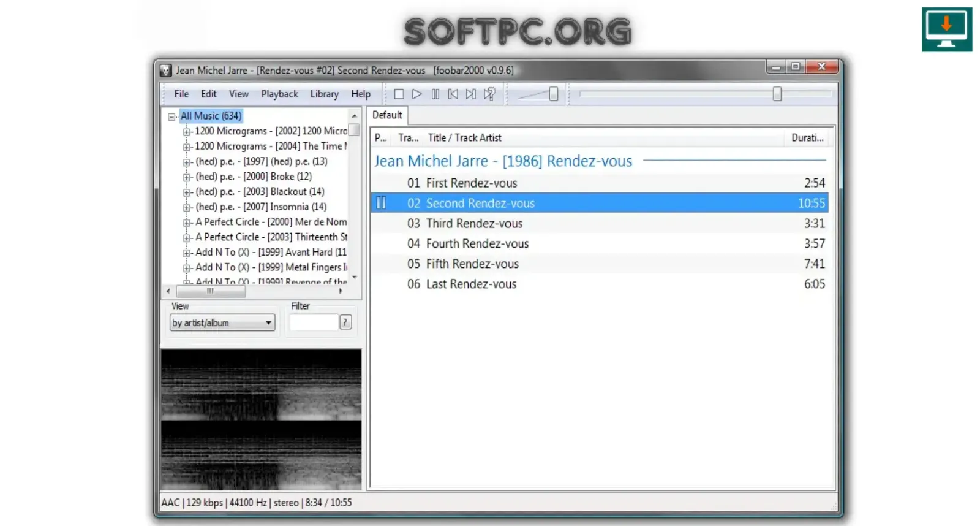Select track 04 Fourth Rendez-vous
The height and width of the screenshot is (526, 980).
pos(599,244)
